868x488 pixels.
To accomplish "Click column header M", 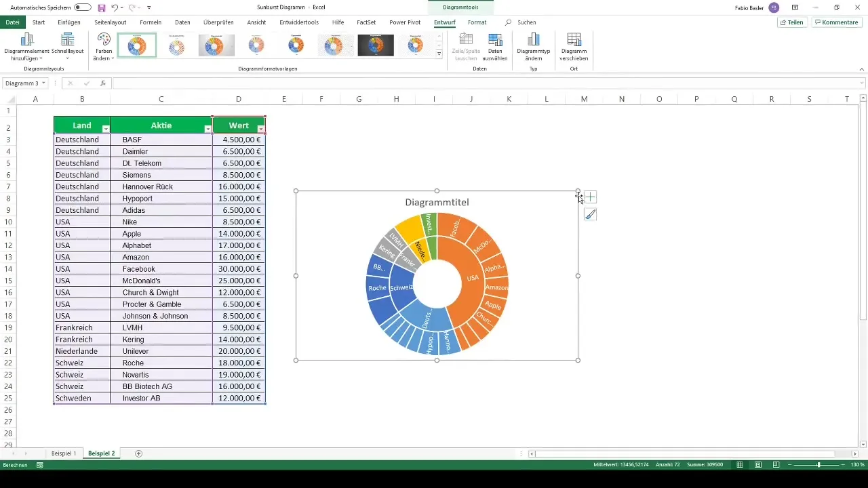I will [x=584, y=99].
